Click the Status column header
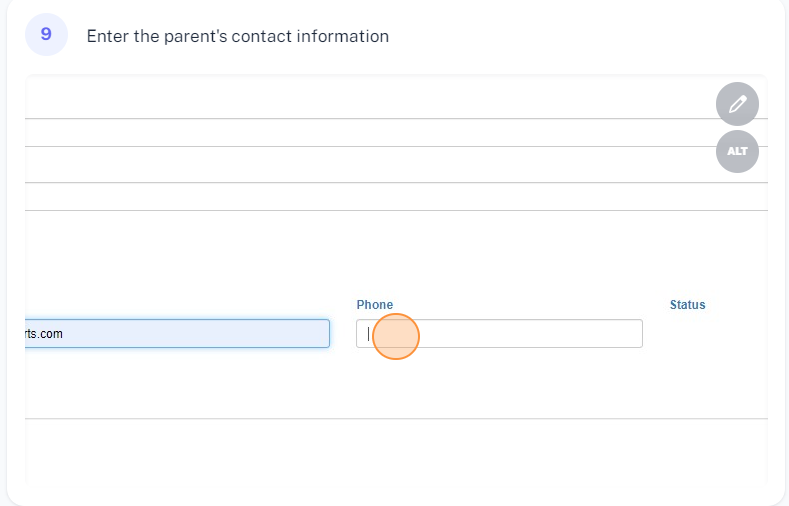The image size is (789, 506). coord(687,305)
